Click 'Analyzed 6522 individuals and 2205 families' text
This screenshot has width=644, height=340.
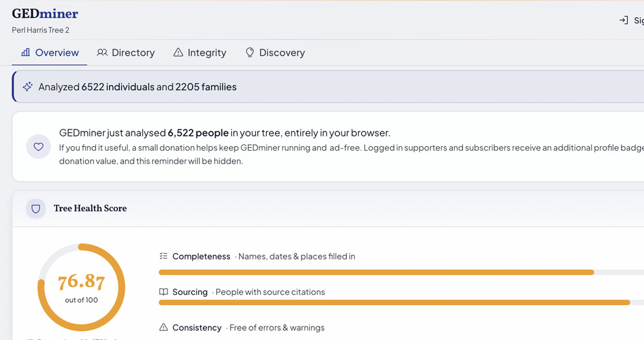tap(138, 87)
